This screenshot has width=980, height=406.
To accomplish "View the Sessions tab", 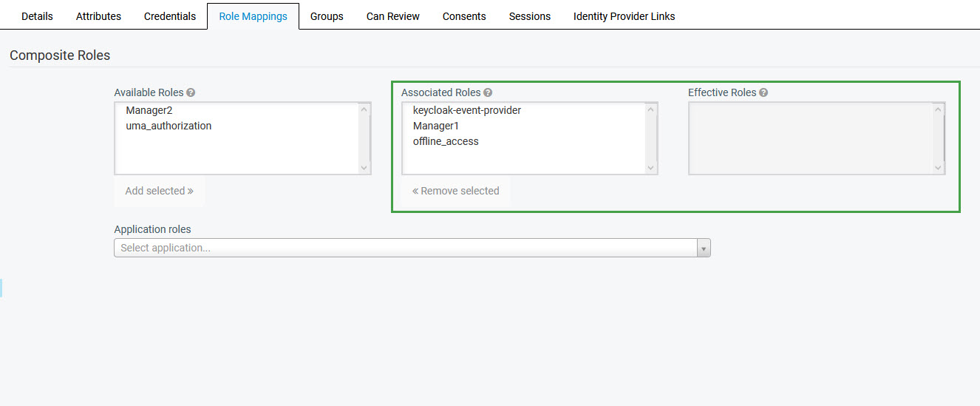I will tap(529, 16).
